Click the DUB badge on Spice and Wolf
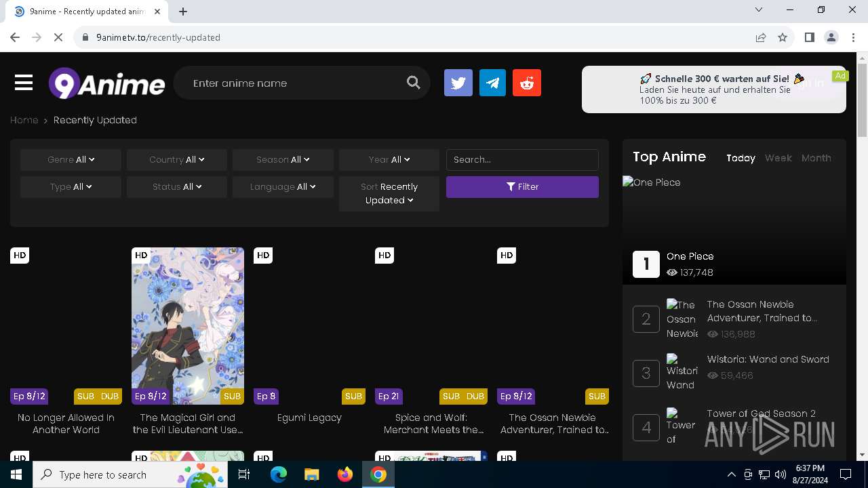The height and width of the screenshot is (488, 868). tap(475, 396)
